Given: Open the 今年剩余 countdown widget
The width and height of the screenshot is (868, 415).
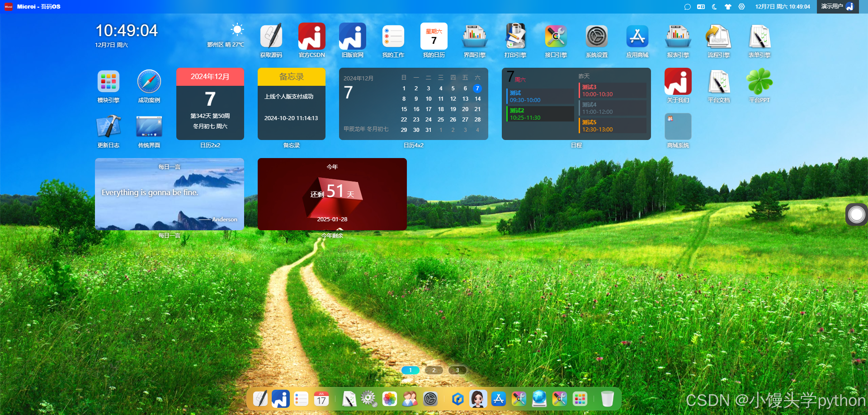Looking at the screenshot, I should point(332,194).
